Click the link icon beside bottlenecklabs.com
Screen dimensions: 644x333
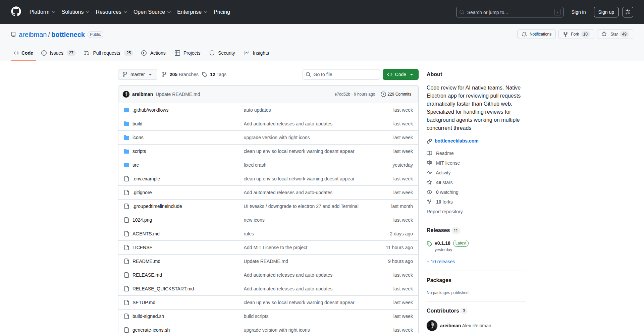[x=429, y=141]
